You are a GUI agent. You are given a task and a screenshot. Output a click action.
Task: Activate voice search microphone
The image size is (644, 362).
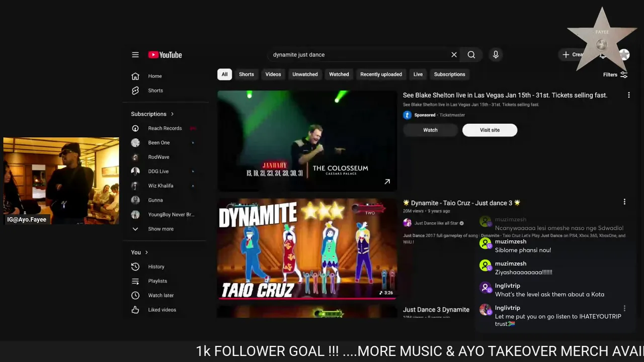click(x=496, y=55)
